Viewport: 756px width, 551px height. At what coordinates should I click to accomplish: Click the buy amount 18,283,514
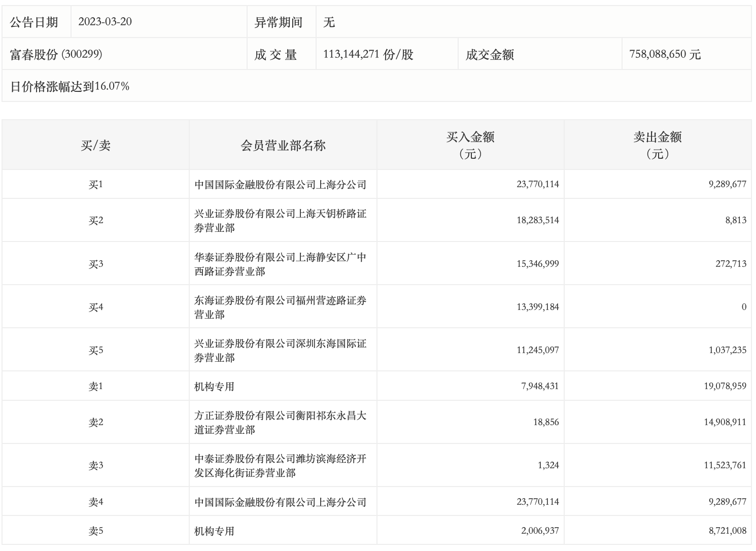coord(537,220)
